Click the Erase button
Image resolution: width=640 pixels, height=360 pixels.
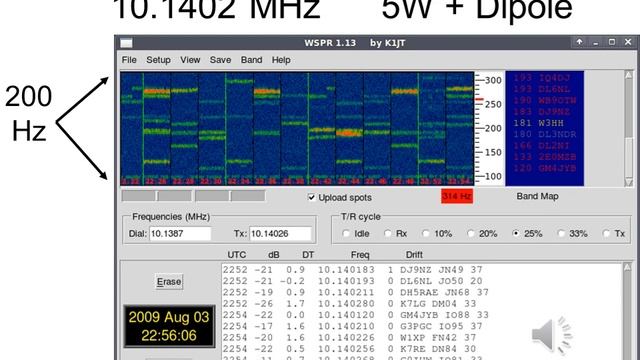click(x=169, y=282)
